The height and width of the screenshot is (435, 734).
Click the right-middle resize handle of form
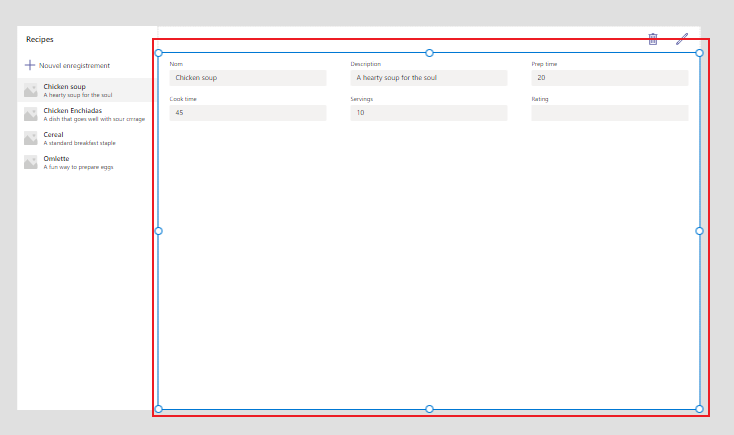pyautogui.click(x=699, y=231)
